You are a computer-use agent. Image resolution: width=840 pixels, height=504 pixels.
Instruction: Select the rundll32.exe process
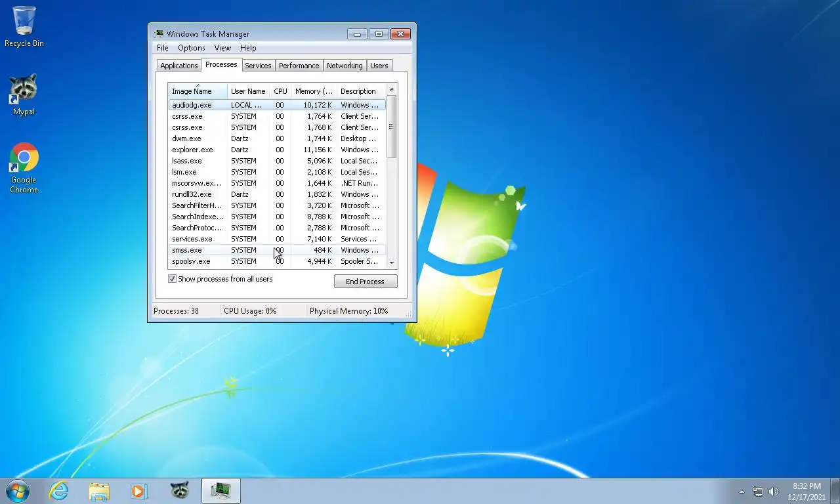click(x=277, y=194)
